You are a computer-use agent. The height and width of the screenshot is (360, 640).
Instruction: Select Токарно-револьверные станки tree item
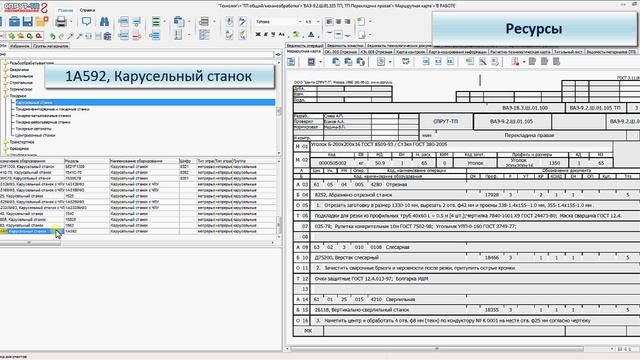pyautogui.click(x=43, y=122)
